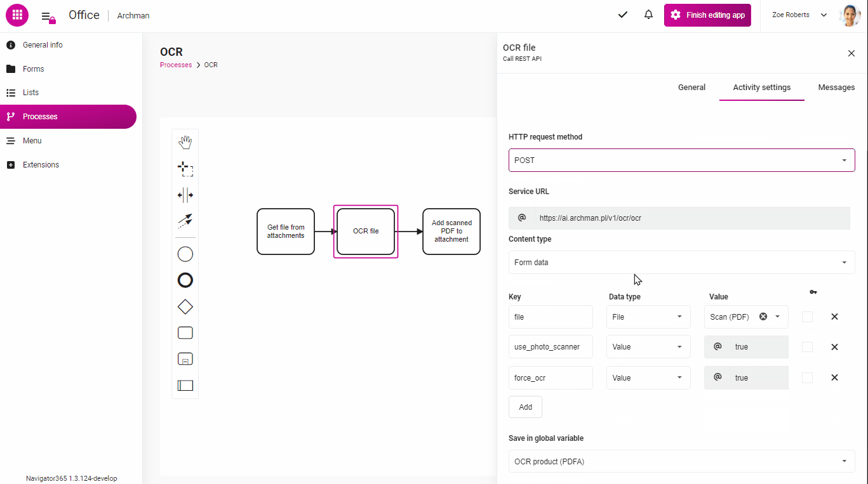This screenshot has height=484, width=868.
Task: Activate the lasso selection tool
Action: tap(185, 169)
